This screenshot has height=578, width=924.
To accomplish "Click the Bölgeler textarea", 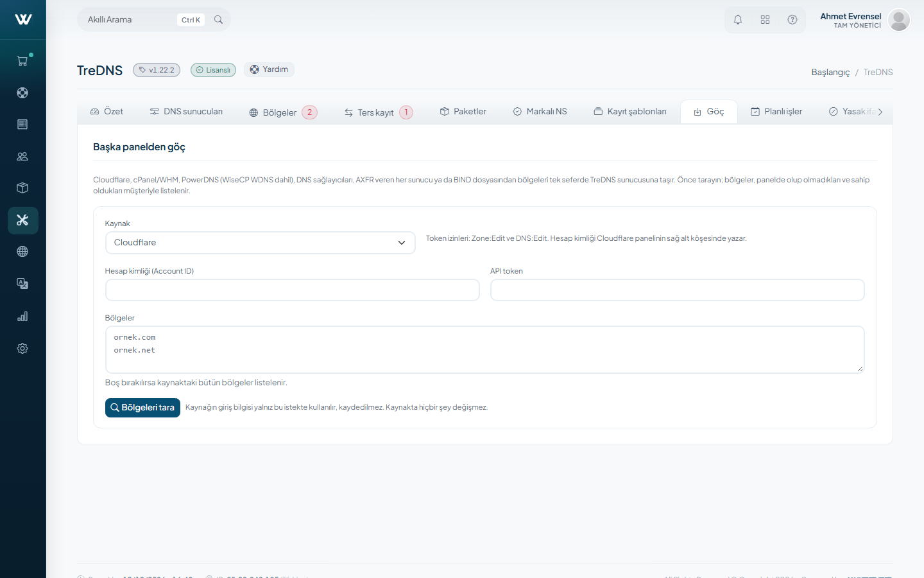I will pyautogui.click(x=484, y=349).
